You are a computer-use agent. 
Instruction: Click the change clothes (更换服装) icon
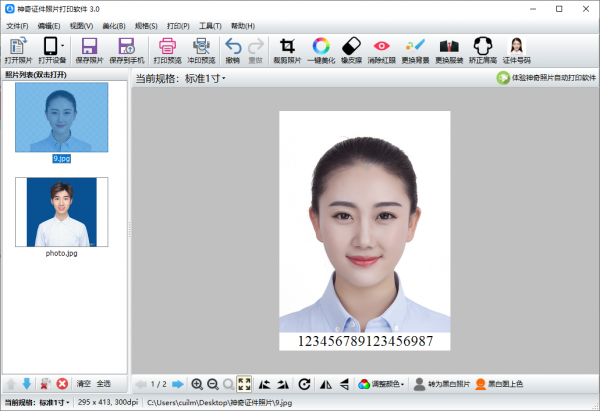click(450, 51)
